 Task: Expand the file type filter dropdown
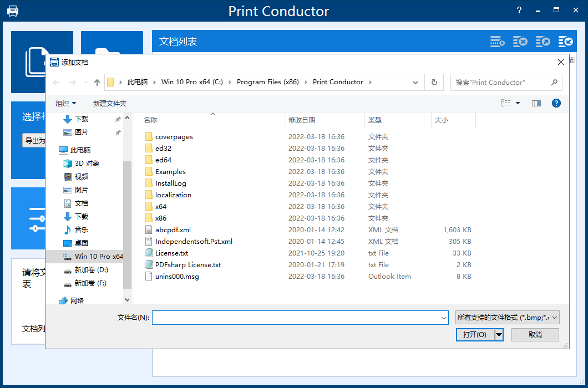[x=506, y=318]
